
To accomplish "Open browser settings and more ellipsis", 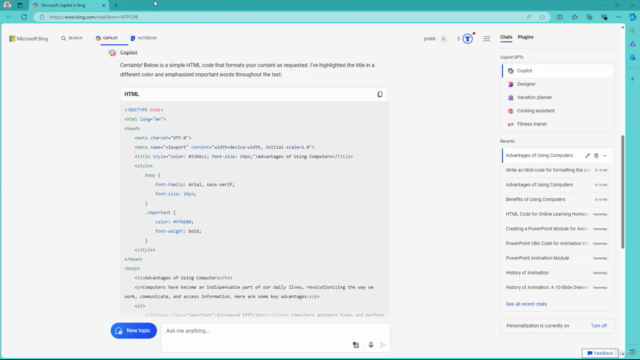I will (x=619, y=17).
